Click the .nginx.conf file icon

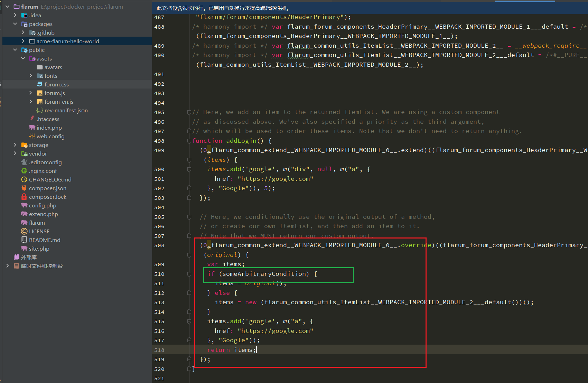pyautogui.click(x=24, y=171)
